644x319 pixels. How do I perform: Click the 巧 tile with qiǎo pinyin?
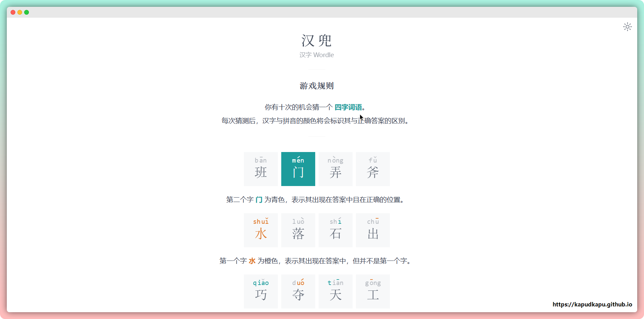(x=261, y=291)
